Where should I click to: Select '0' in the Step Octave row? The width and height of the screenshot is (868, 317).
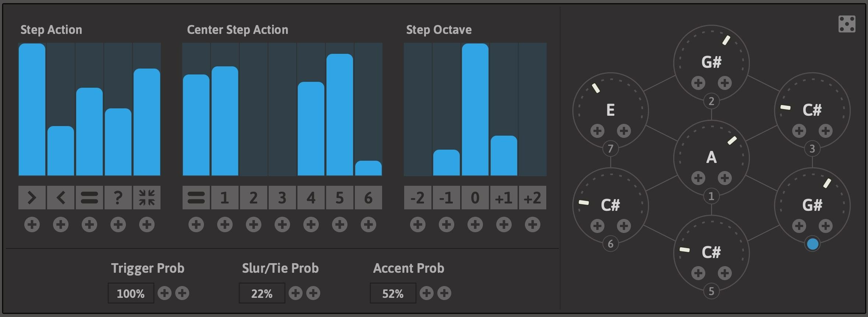tap(475, 198)
